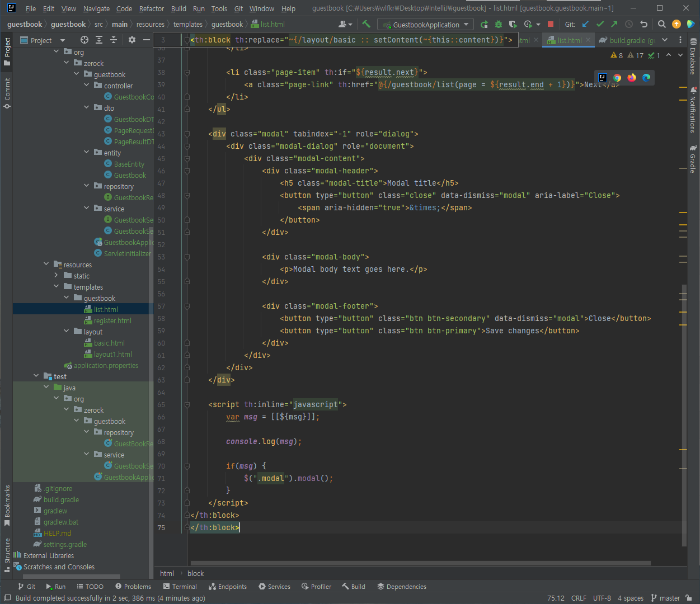Preview page in Edge browser

click(x=646, y=78)
